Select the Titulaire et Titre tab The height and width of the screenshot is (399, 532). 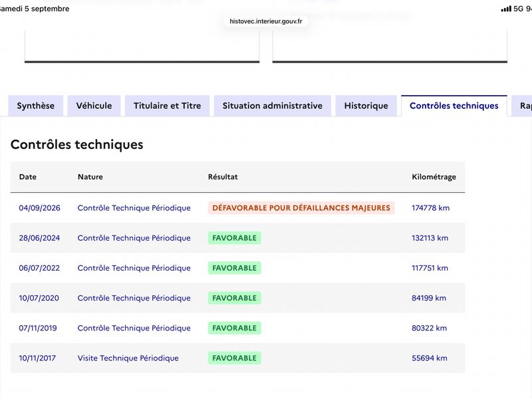[168, 106]
